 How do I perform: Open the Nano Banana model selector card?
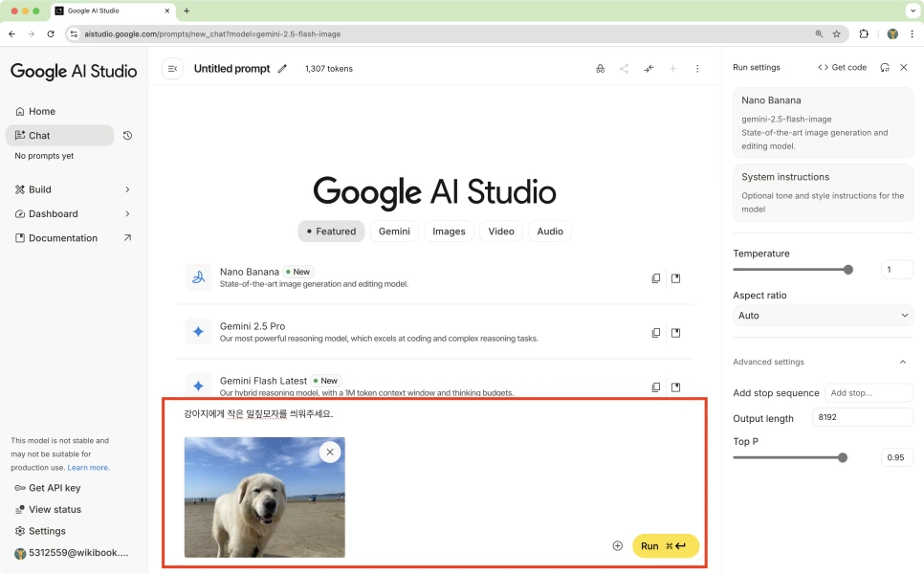[x=823, y=123]
